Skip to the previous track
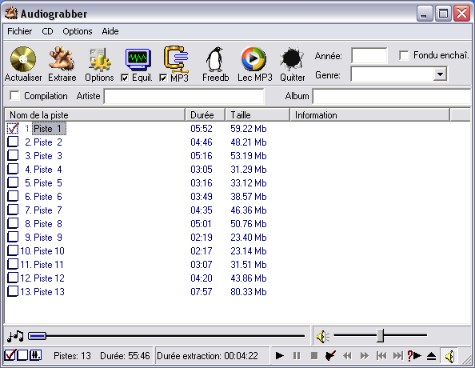This screenshot has width=475, height=368. [381, 356]
